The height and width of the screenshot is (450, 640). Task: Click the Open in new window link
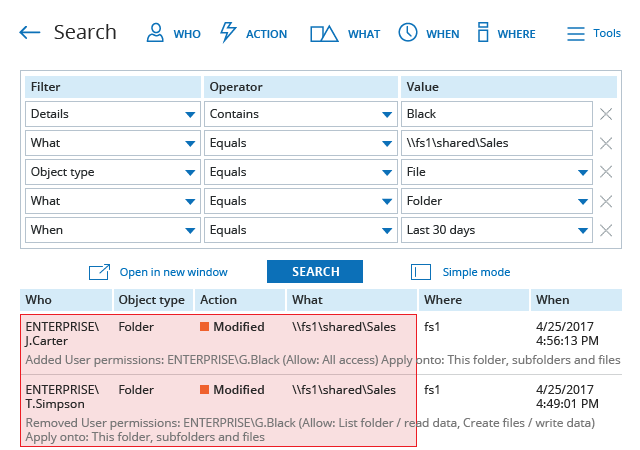tap(173, 272)
